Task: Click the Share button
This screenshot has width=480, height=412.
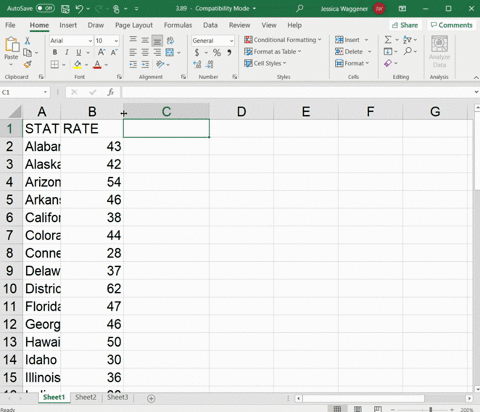Action: click(405, 25)
